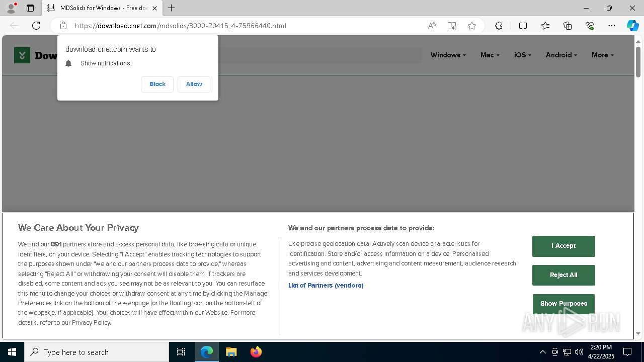This screenshot has width=644, height=362.
Task: Open the Edge profile icon
Action: 11,8
